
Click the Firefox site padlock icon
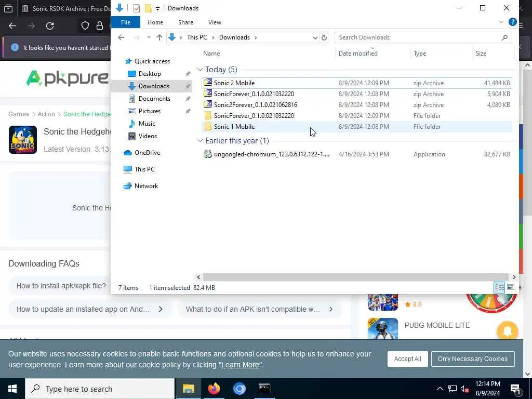(99, 26)
